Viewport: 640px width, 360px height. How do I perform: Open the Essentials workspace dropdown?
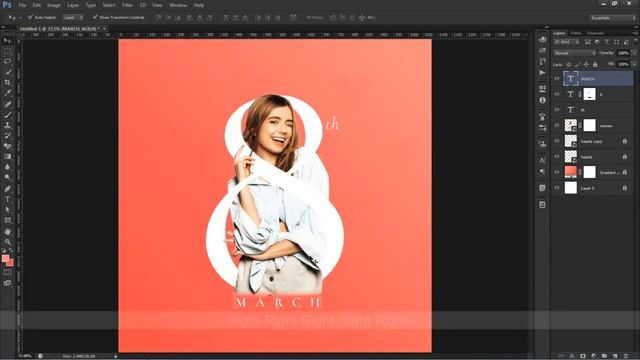(x=612, y=18)
